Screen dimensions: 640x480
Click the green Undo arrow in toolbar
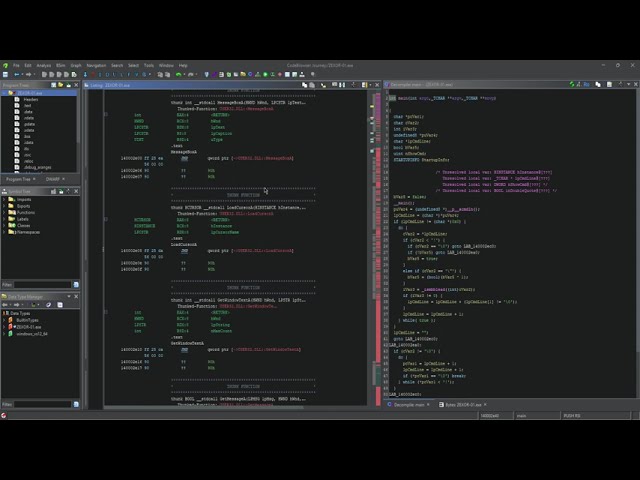pos(178,75)
